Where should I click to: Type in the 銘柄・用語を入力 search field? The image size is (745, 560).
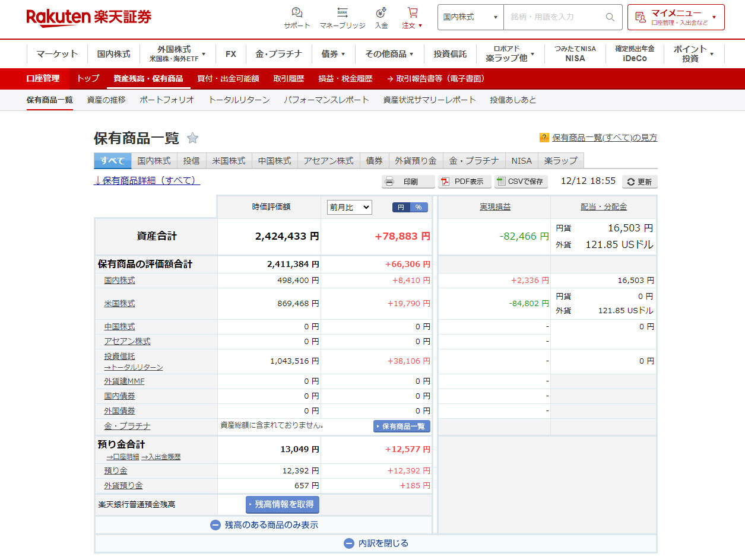point(552,17)
